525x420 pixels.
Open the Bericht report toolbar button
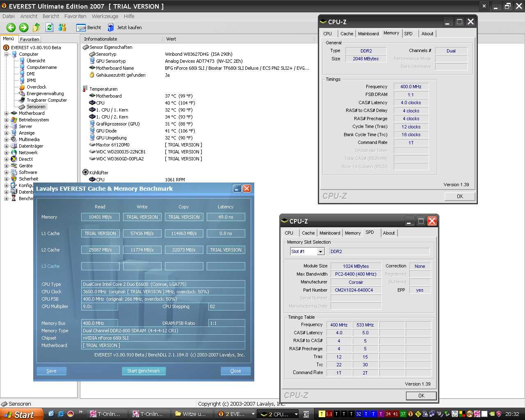pos(89,27)
